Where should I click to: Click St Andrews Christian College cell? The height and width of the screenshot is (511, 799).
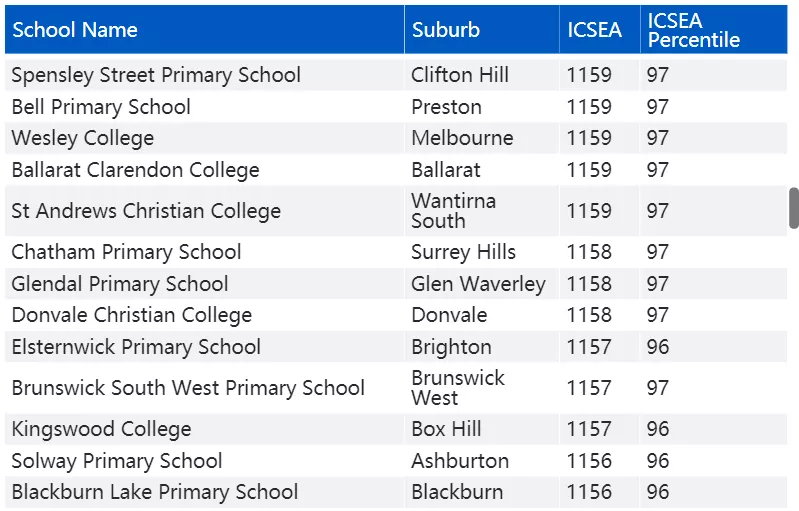pyautogui.click(x=204, y=211)
